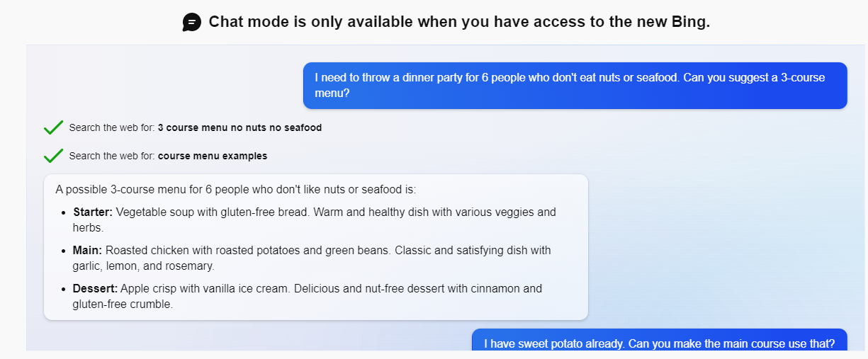Select the dinner party user message bubble

575,86
